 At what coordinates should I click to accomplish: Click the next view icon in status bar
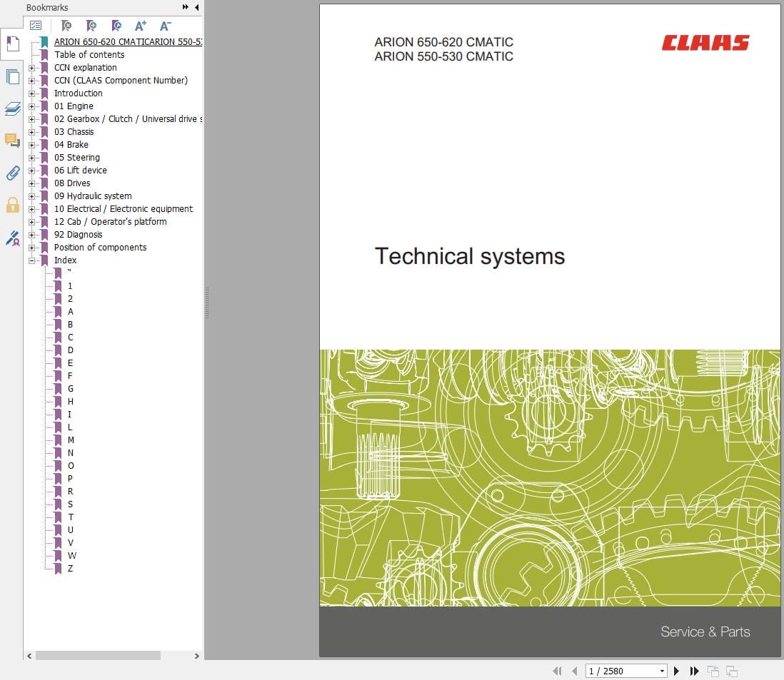(732, 671)
